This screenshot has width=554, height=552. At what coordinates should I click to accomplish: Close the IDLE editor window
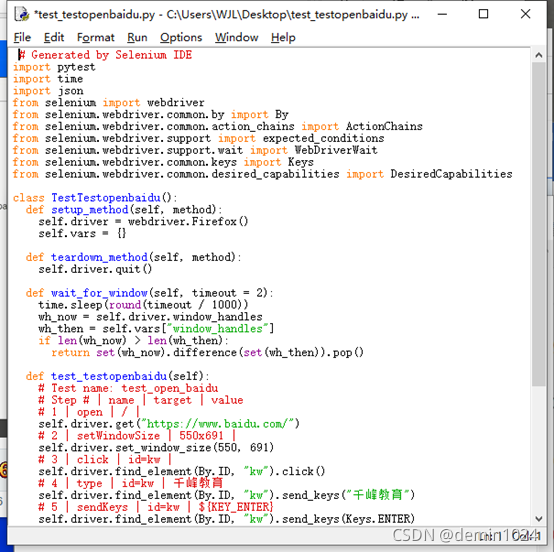(x=525, y=14)
